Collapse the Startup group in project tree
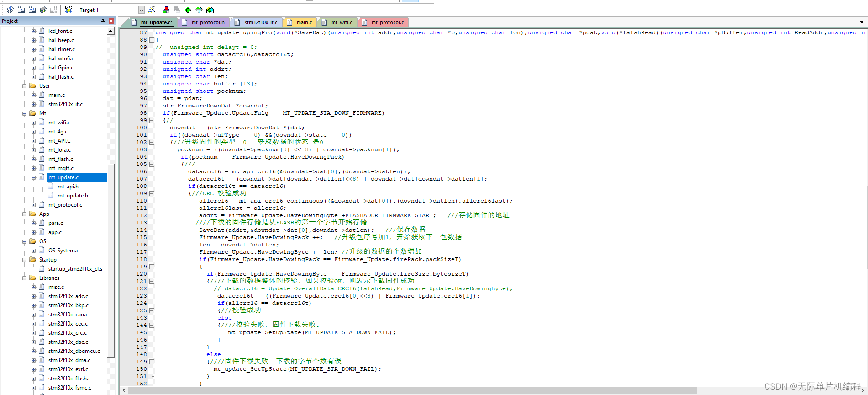Image resolution: width=868 pixels, height=395 pixels. coord(25,260)
